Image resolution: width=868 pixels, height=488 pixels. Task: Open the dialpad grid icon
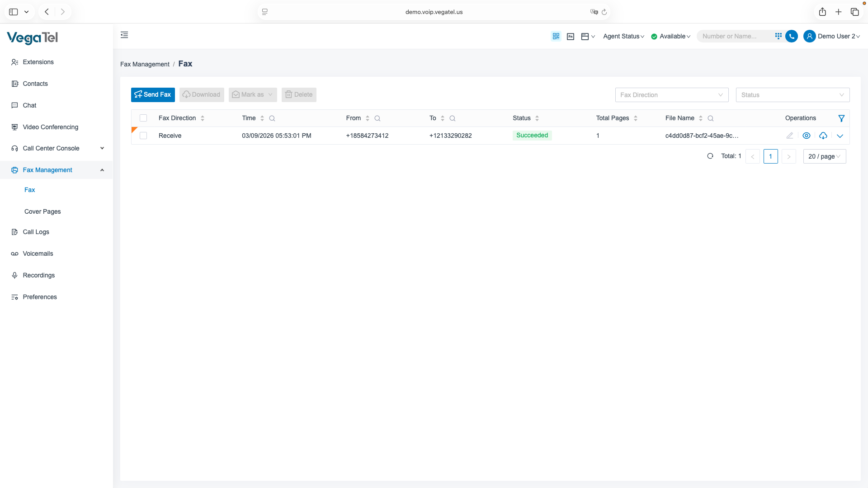778,36
